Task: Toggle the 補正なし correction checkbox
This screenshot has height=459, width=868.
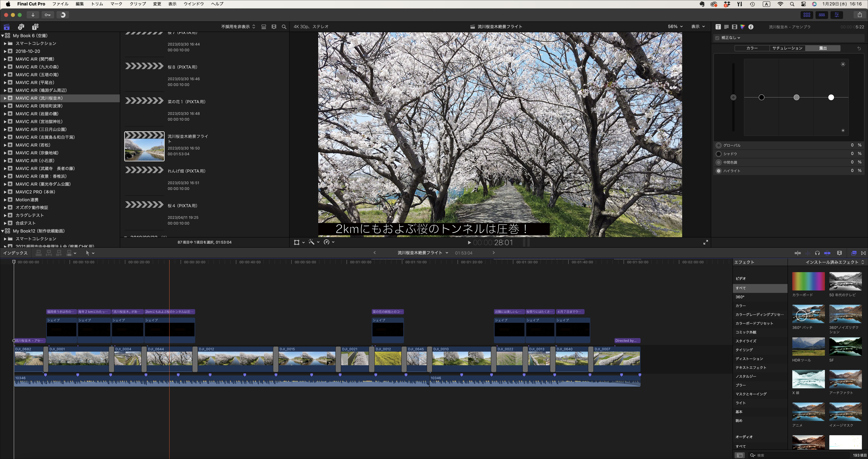Action: [x=717, y=38]
